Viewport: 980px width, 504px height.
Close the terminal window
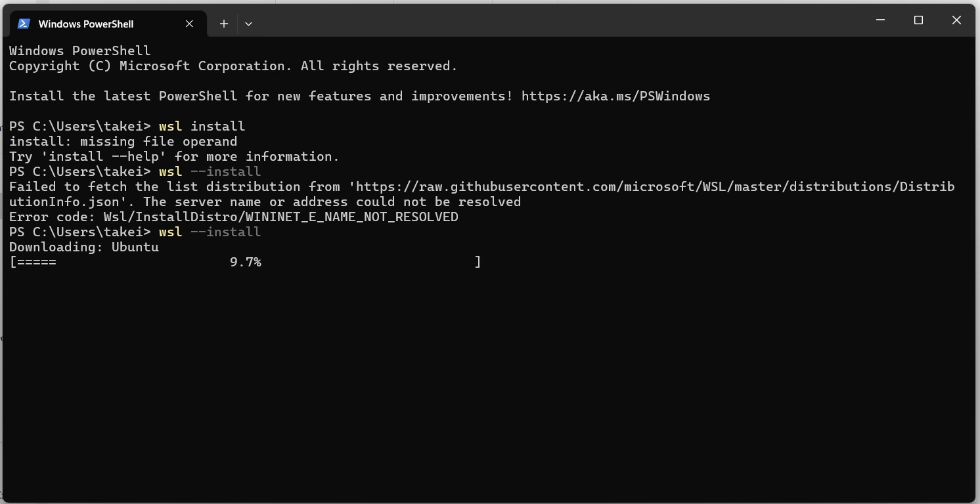point(956,20)
